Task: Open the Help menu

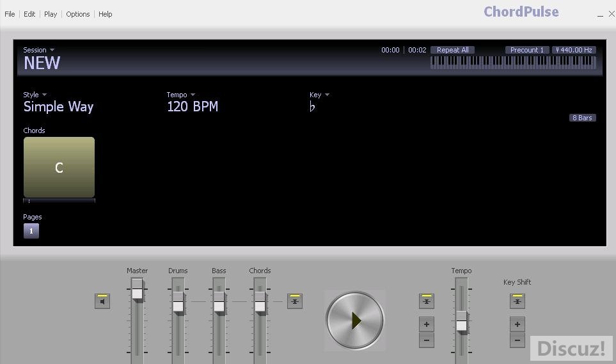Action: tap(106, 14)
